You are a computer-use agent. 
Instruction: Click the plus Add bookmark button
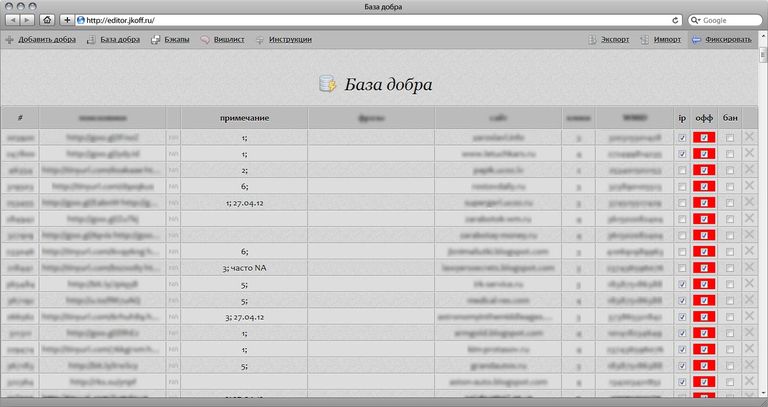coord(67,19)
